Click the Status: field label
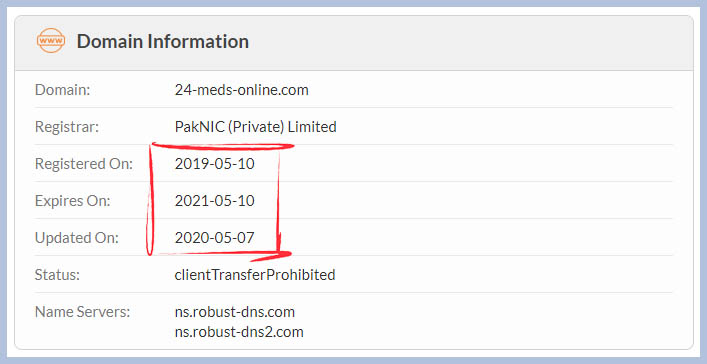The width and height of the screenshot is (707, 364). click(x=57, y=275)
